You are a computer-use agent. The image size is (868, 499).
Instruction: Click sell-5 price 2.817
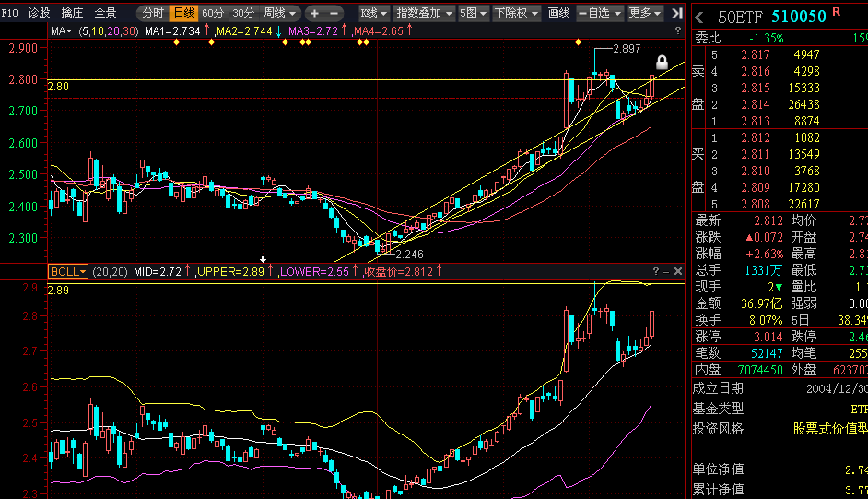755,54
